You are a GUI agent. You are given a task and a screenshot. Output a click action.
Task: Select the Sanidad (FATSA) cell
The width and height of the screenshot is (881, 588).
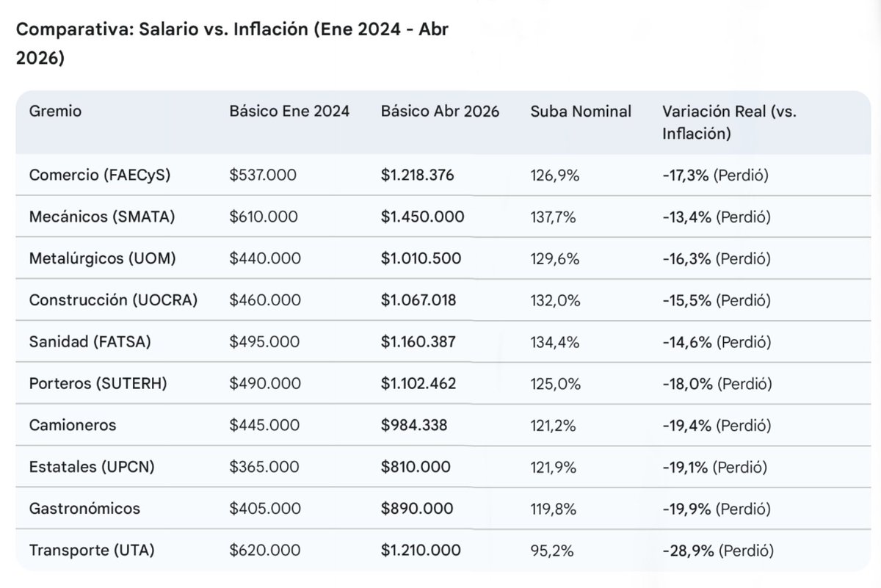coord(90,342)
